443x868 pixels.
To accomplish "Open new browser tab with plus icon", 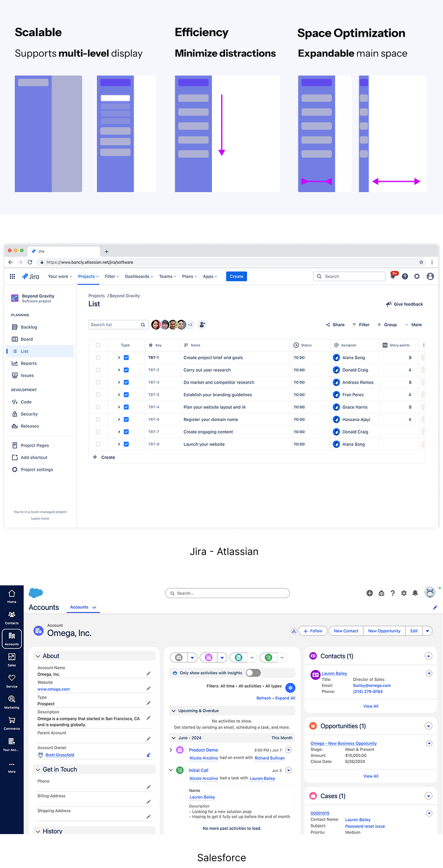I will (x=107, y=252).
